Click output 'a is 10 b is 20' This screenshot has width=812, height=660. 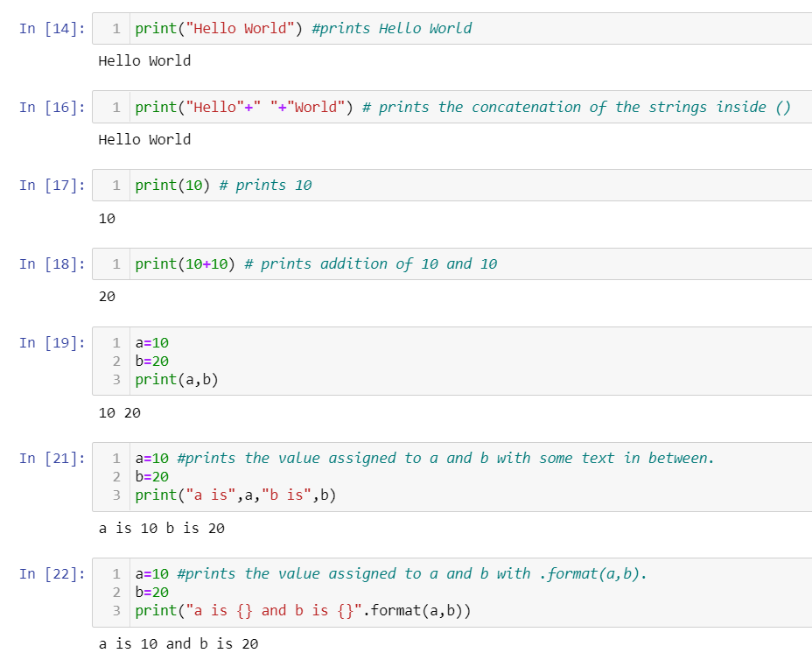coord(162,529)
